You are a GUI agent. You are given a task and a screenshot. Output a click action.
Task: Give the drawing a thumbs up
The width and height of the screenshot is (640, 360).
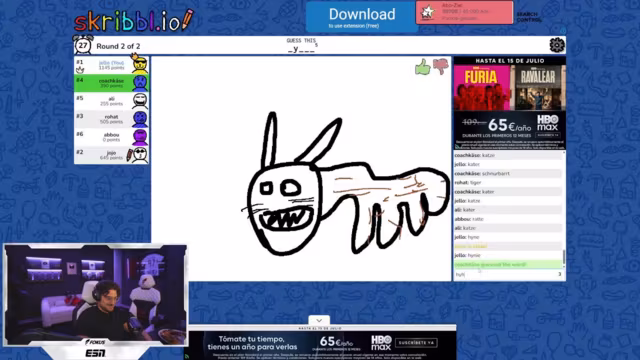point(423,67)
